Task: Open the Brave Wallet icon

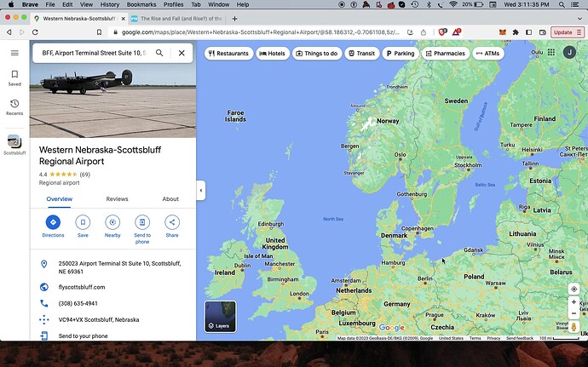Action: (542, 32)
